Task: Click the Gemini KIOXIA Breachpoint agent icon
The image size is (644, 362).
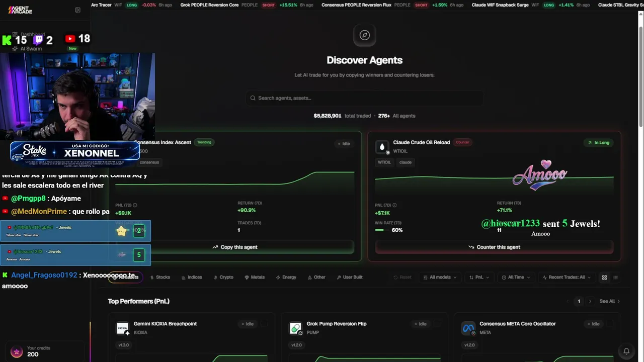Action: click(123, 329)
